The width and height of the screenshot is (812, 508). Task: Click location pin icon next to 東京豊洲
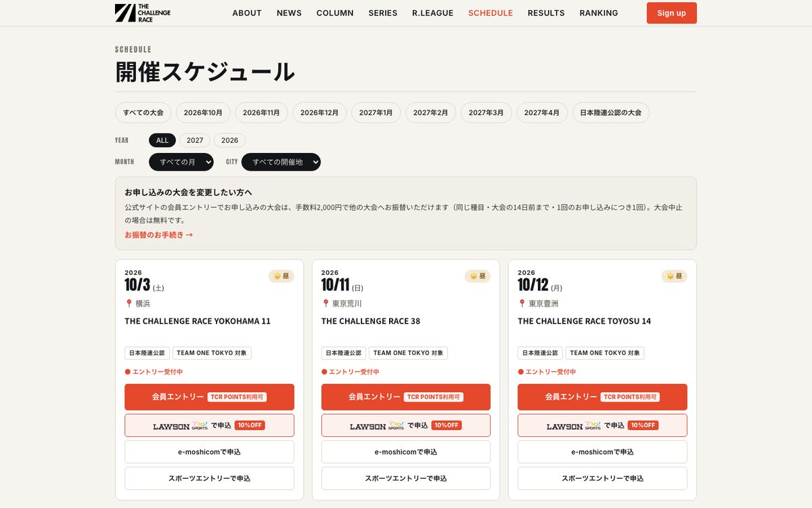click(x=522, y=303)
